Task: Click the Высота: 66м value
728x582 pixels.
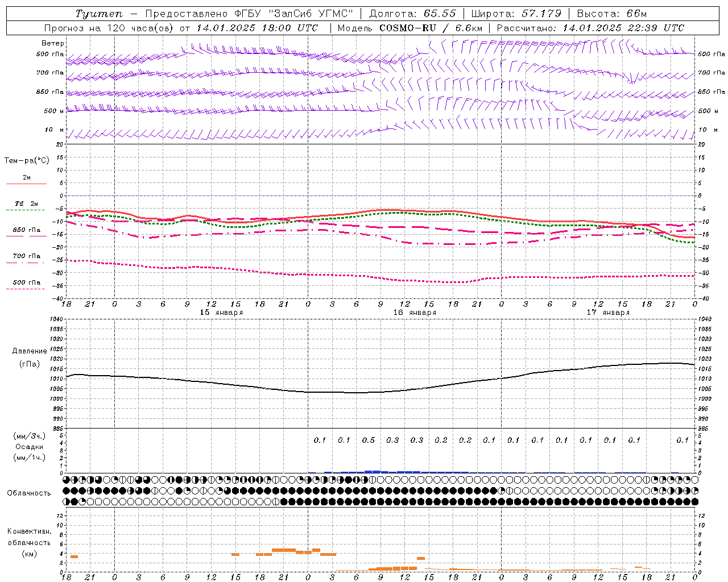Action: point(612,14)
